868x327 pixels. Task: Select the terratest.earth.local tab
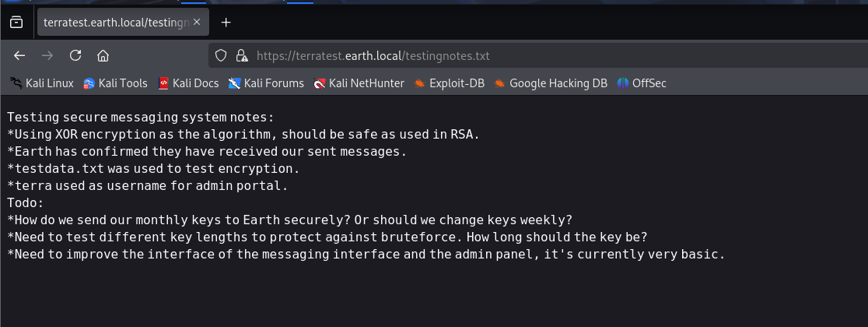pyautogui.click(x=117, y=23)
